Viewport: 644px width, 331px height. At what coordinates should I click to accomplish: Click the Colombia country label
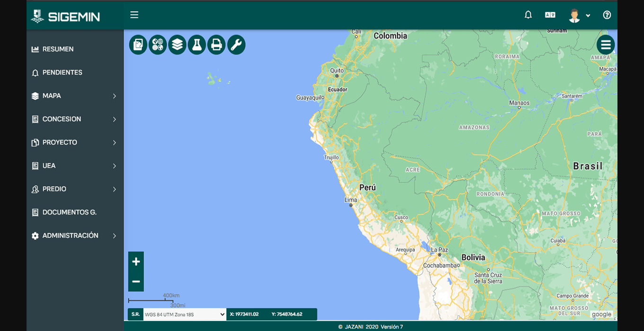tap(390, 36)
